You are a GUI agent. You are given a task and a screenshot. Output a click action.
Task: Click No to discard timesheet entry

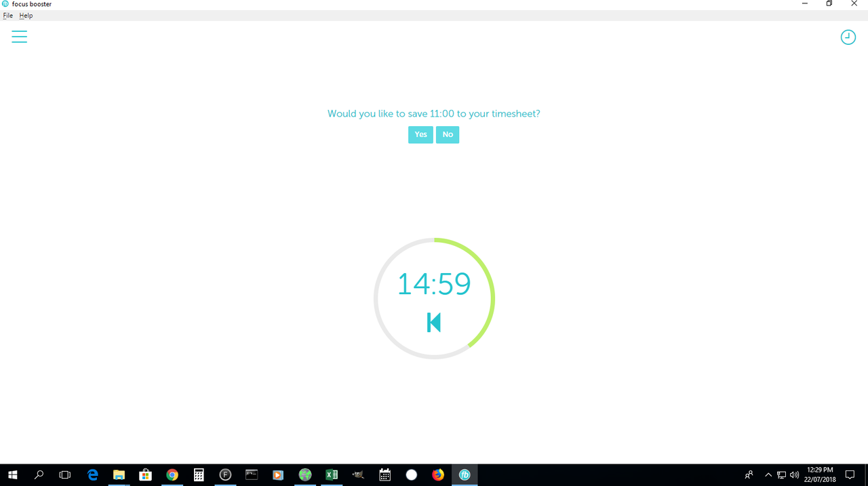click(448, 134)
